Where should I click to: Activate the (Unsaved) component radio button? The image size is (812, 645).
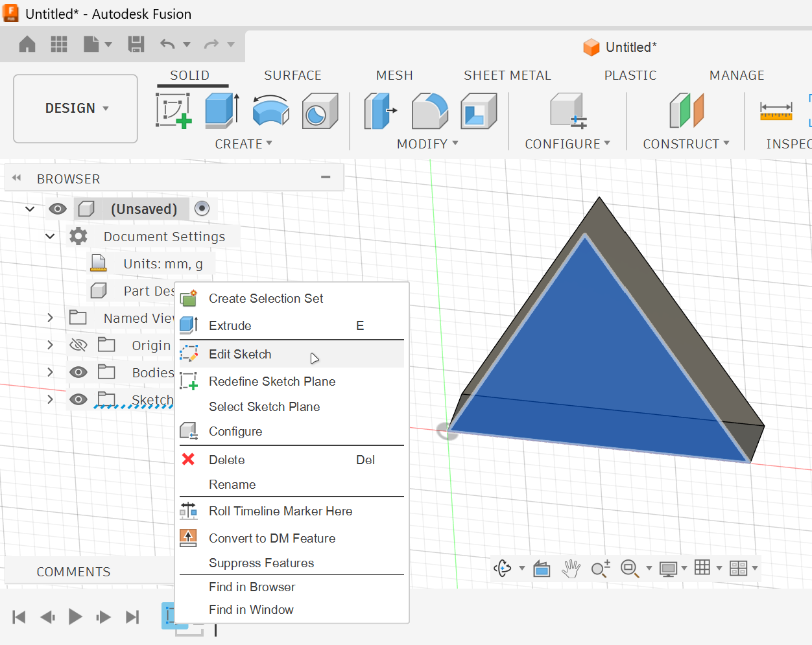pyautogui.click(x=202, y=208)
